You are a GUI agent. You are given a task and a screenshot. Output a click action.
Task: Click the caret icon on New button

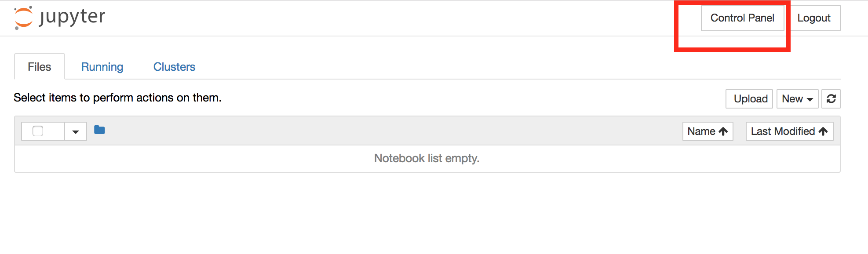[810, 100]
